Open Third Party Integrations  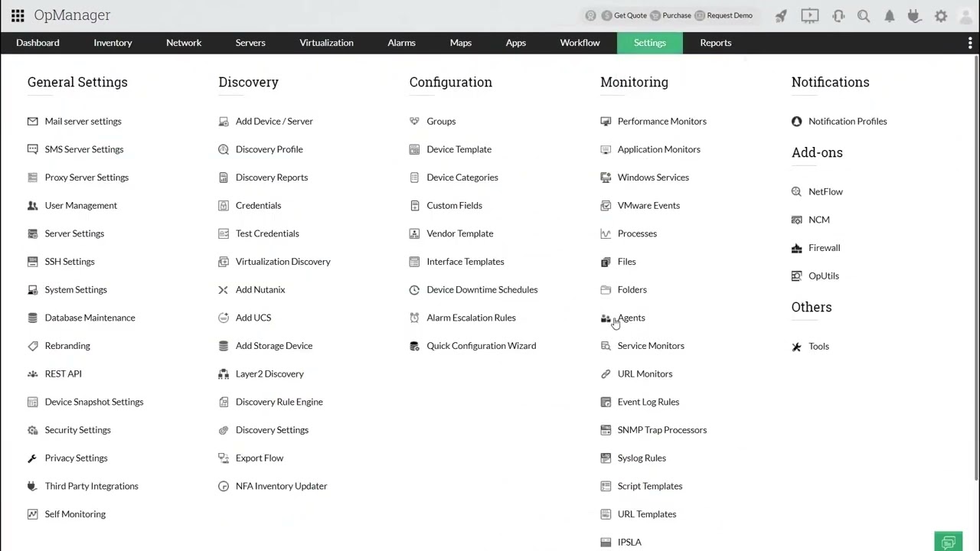pos(92,486)
